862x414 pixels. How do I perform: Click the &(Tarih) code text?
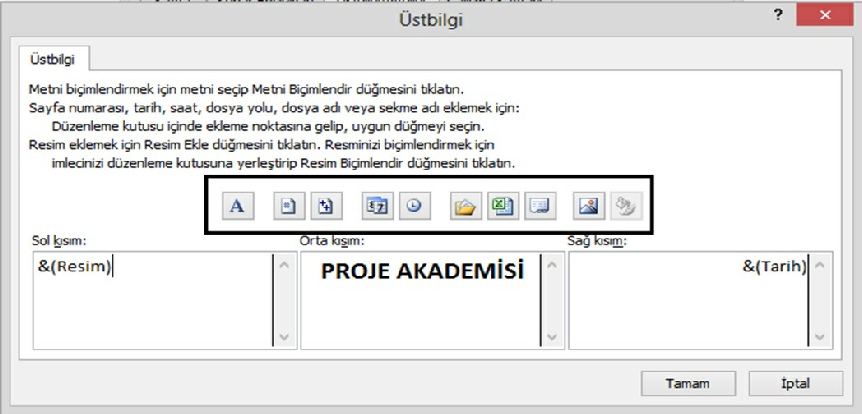[x=775, y=266]
